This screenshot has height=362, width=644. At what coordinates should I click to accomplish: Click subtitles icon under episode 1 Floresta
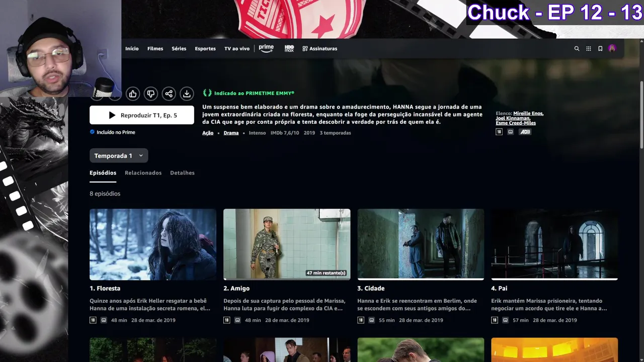[x=104, y=320]
